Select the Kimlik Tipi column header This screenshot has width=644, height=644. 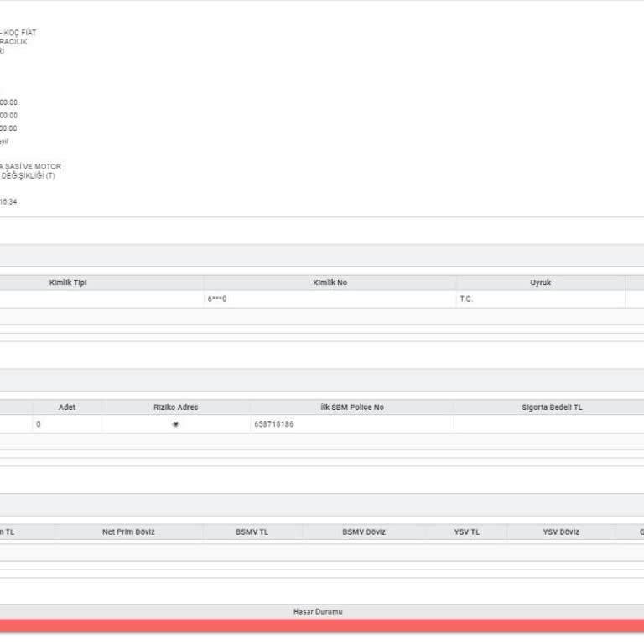tap(68, 283)
